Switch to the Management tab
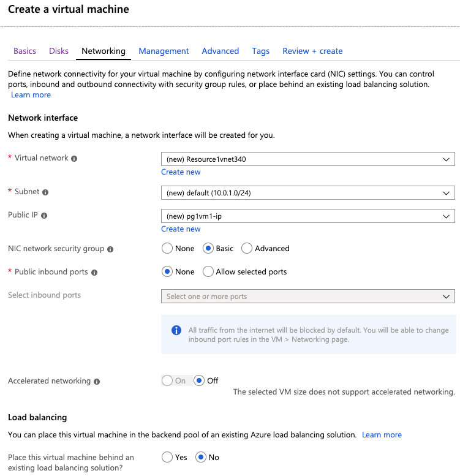 tap(164, 51)
